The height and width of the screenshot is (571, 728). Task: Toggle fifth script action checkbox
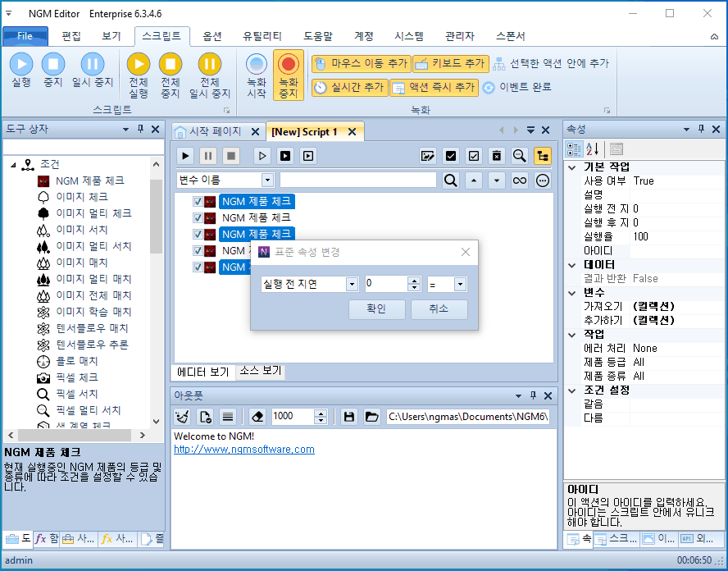click(x=198, y=267)
